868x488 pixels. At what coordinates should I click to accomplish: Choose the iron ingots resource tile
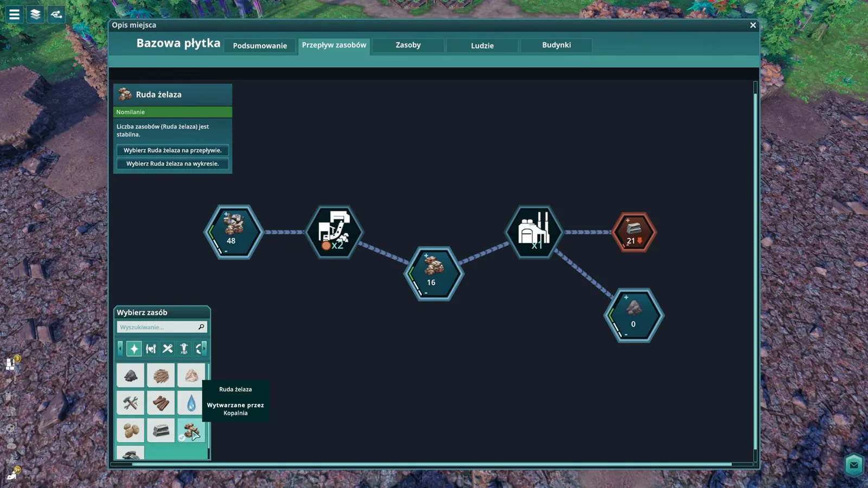click(161, 431)
